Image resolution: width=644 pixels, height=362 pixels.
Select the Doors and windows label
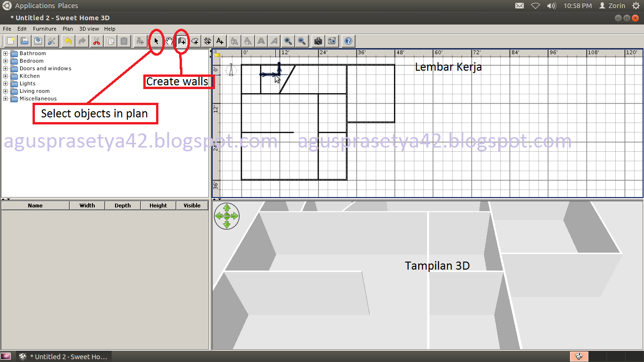point(45,68)
